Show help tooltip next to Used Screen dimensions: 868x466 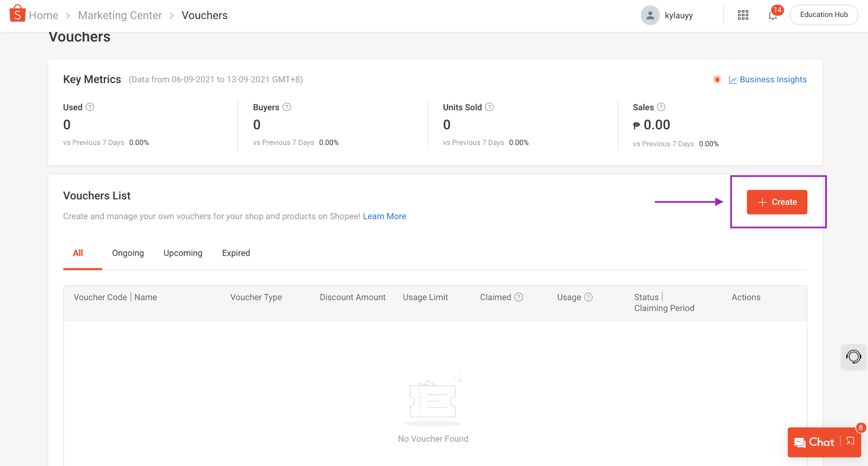coord(90,107)
